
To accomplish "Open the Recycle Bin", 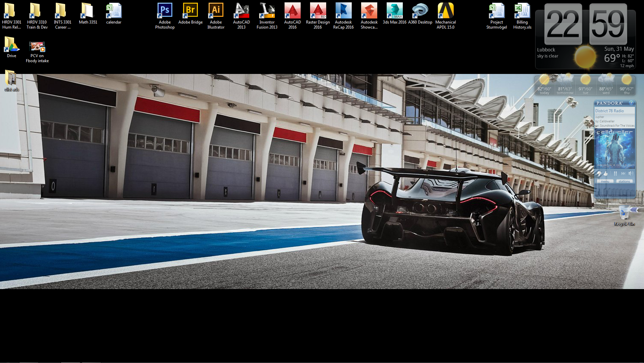I will pyautogui.click(x=624, y=215).
